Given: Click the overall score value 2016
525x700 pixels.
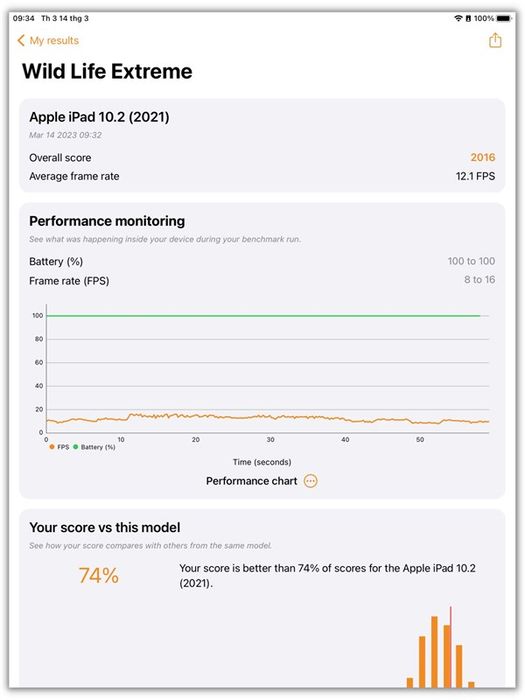Looking at the screenshot, I should (x=483, y=157).
